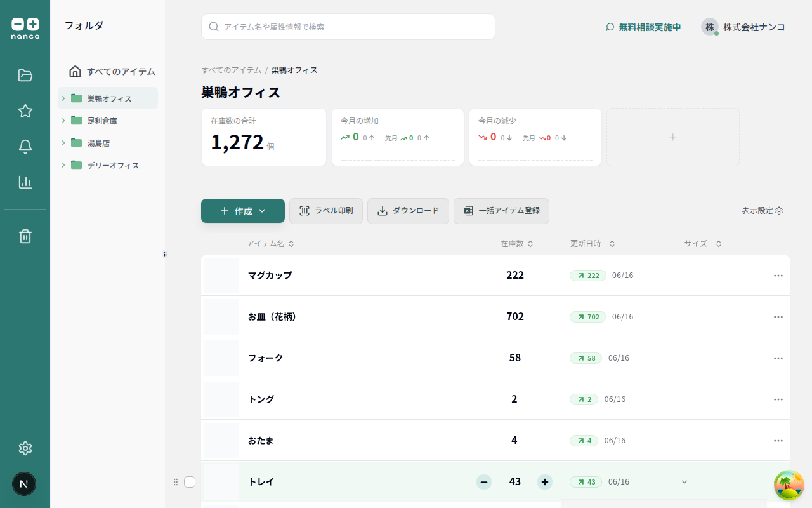Click the N account avatar

(x=24, y=484)
